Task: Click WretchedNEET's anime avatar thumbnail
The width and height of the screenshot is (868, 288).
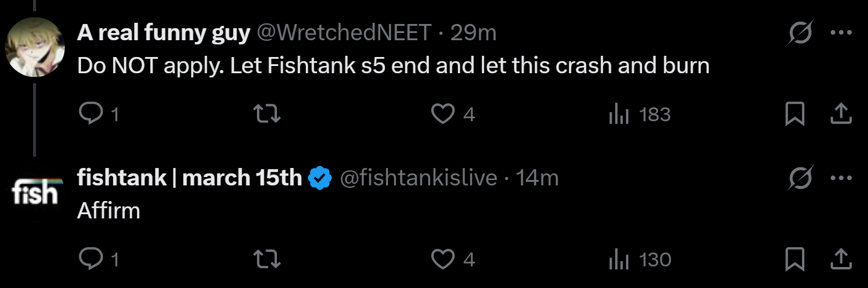Action: (35, 47)
